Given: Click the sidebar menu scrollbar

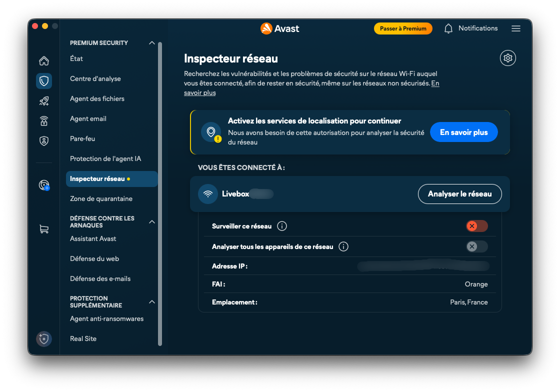Looking at the screenshot, I should tap(160, 194).
